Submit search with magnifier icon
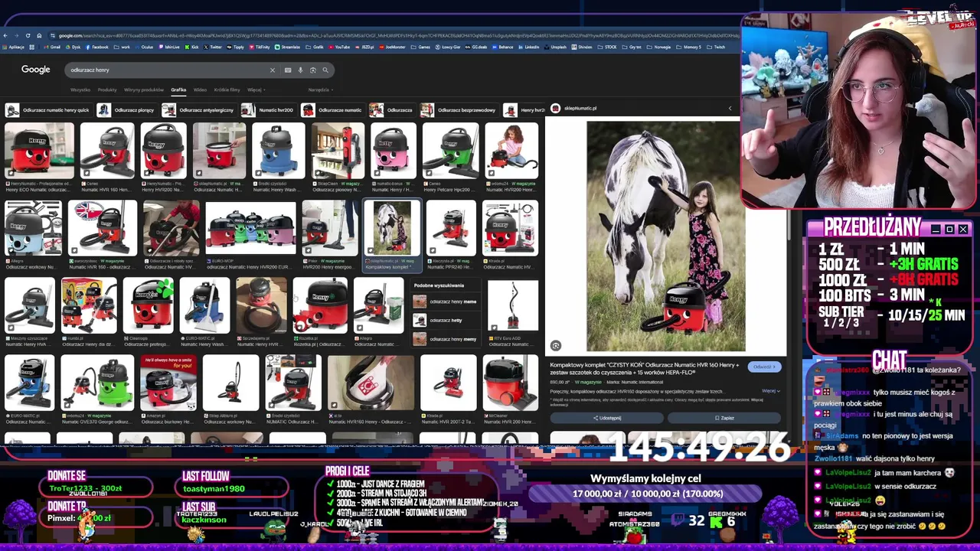The width and height of the screenshot is (980, 551). [325, 70]
